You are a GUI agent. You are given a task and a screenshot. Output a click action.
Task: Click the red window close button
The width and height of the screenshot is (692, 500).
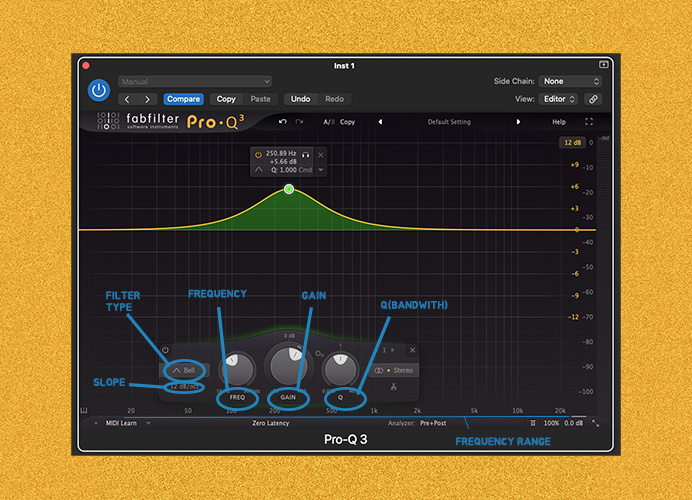(86, 66)
